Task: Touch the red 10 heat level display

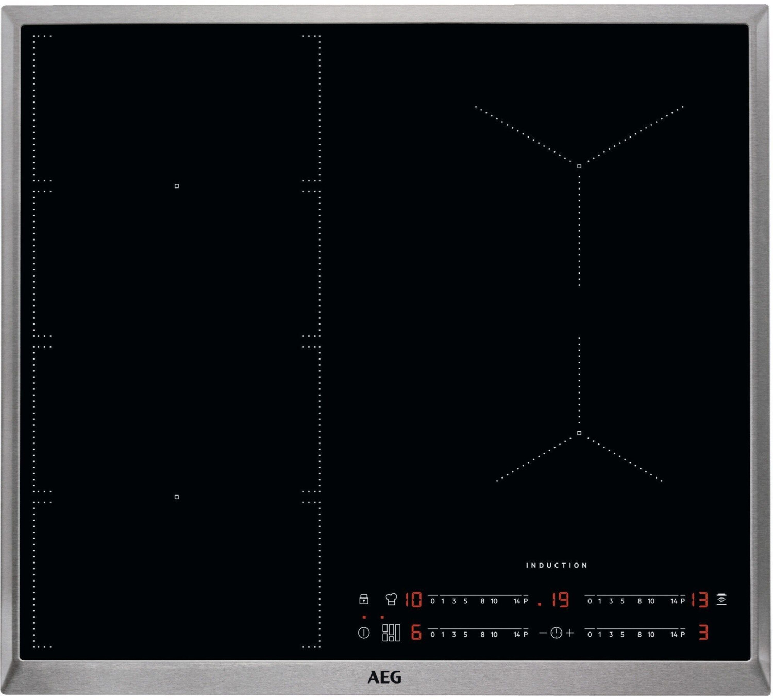Action: 413,600
